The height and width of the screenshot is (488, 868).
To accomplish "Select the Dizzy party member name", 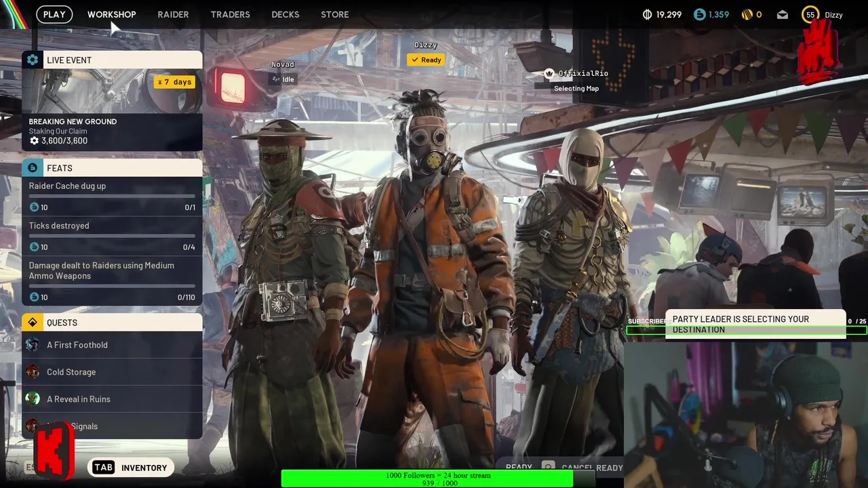I will (426, 45).
